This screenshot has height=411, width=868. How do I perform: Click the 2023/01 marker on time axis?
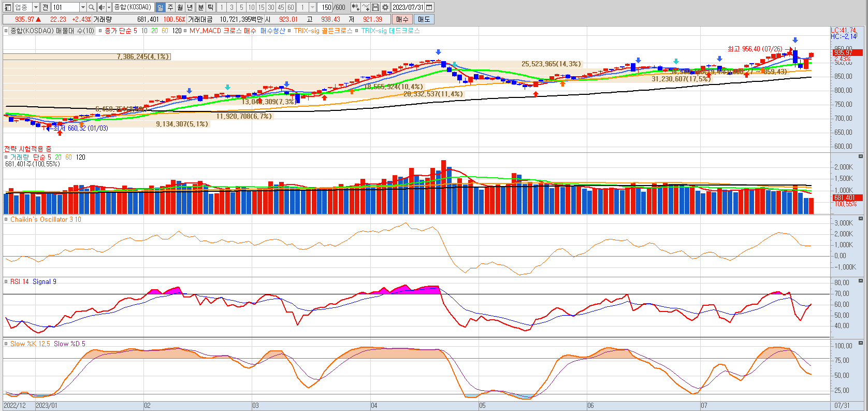pyautogui.click(x=46, y=405)
